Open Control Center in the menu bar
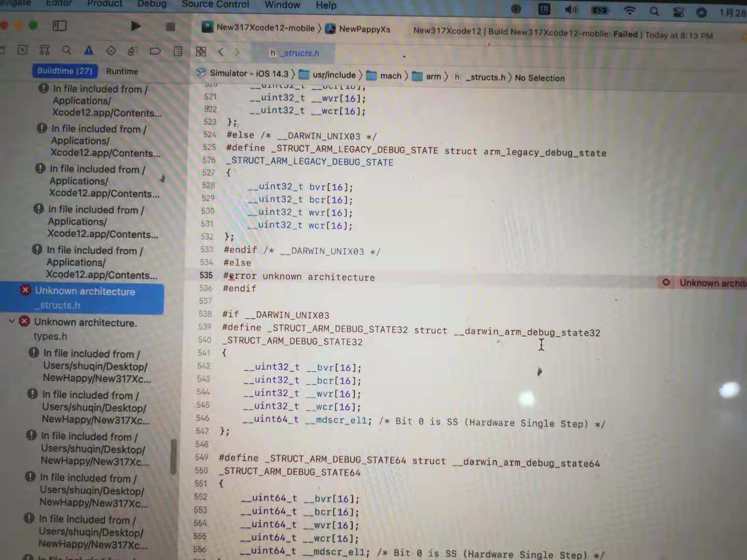This screenshot has height=560, width=747. click(678, 12)
